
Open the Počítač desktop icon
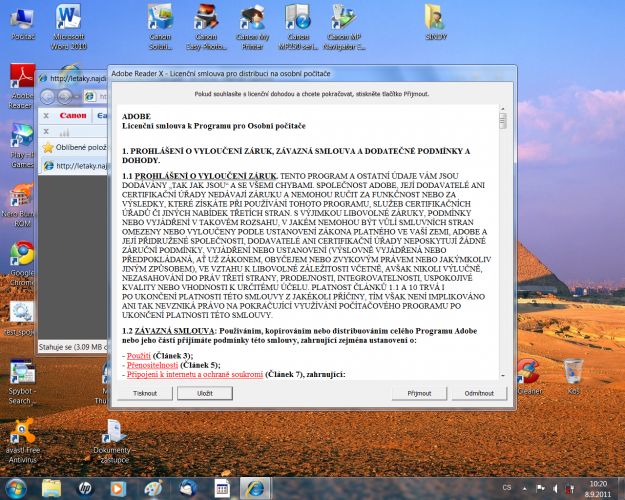coord(22,25)
